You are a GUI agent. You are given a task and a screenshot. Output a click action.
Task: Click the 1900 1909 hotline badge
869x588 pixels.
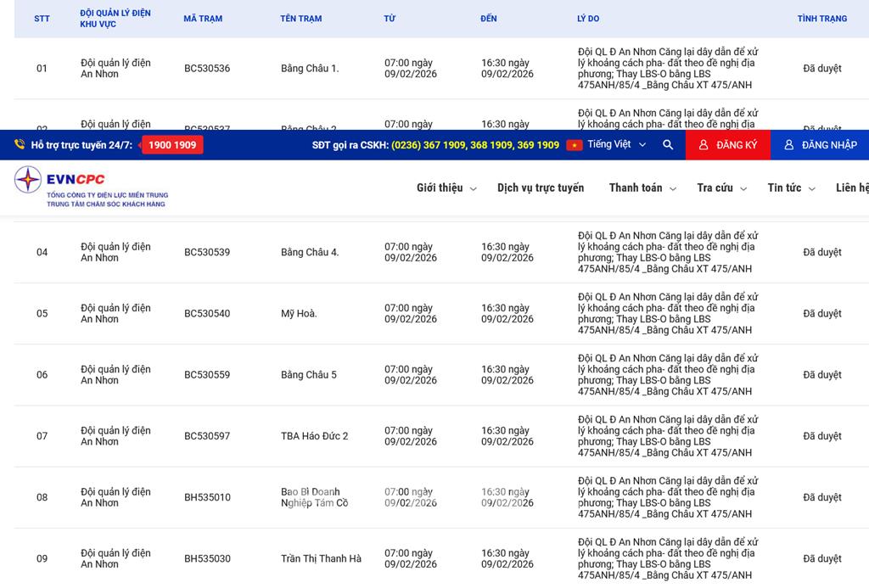click(x=172, y=145)
